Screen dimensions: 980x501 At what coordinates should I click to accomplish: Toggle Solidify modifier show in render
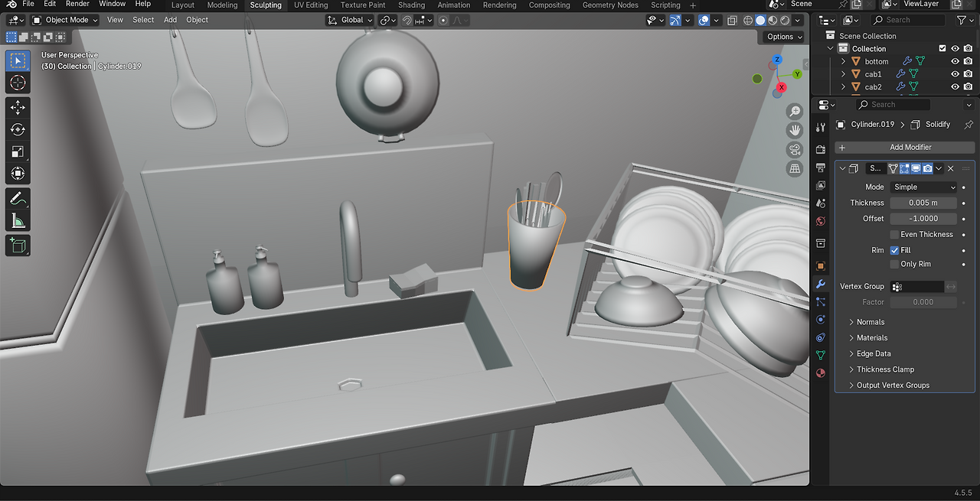tap(927, 168)
